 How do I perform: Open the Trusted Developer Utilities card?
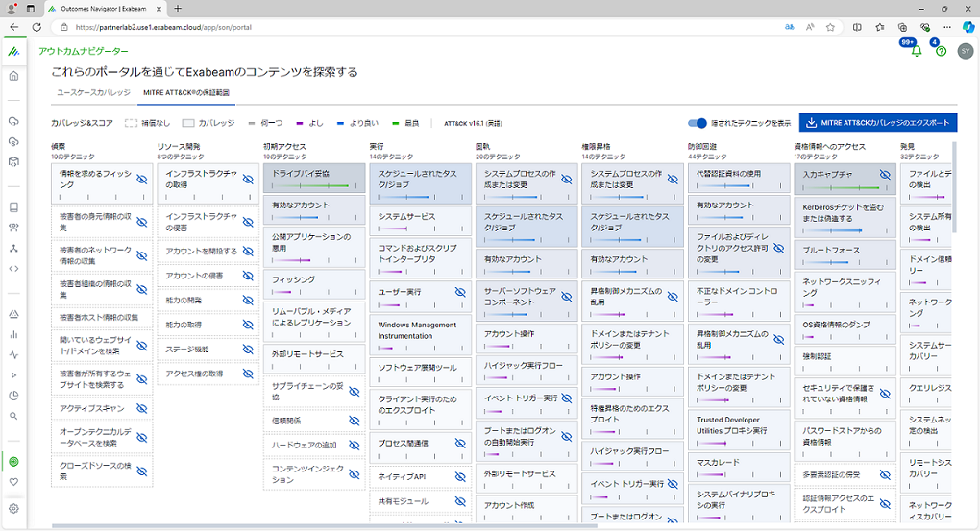click(x=738, y=430)
